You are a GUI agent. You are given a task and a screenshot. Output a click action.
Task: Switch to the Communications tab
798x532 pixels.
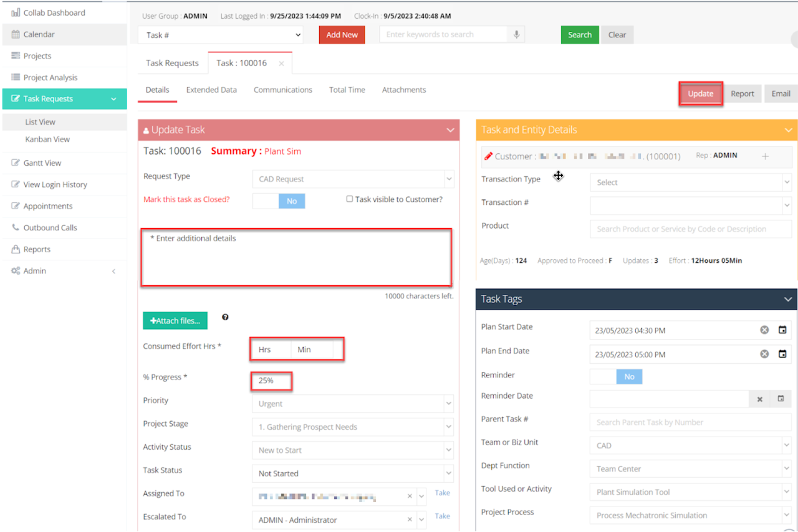click(x=282, y=90)
